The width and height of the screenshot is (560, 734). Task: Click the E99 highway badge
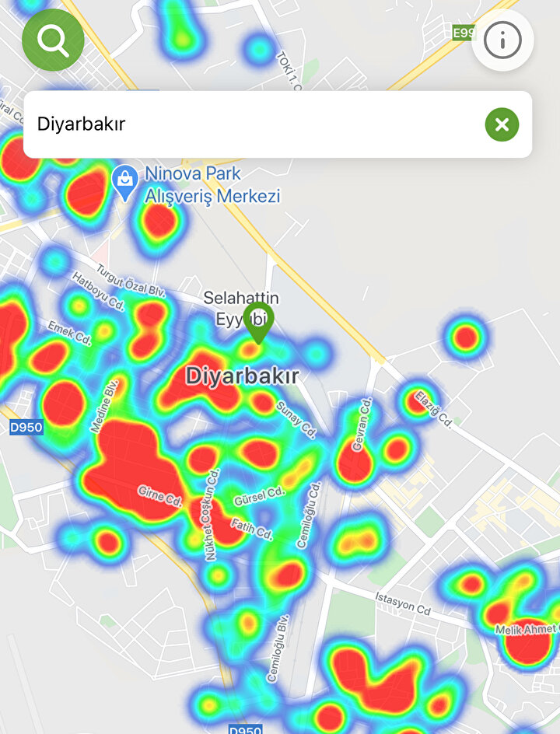(x=464, y=32)
